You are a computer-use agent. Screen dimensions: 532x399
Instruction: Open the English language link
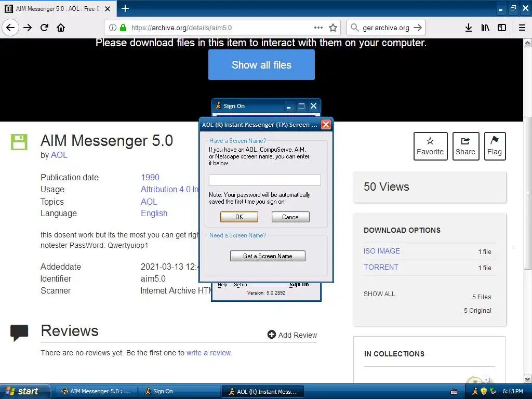154,213
